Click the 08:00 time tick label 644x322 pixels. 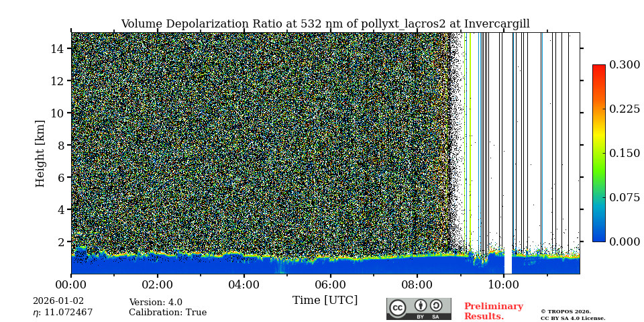[x=417, y=284]
